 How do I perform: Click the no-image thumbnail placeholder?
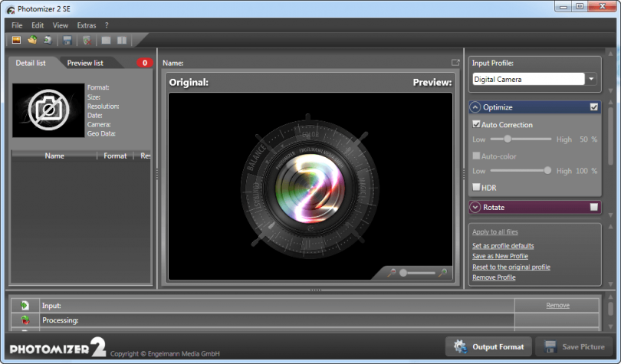[x=48, y=110]
